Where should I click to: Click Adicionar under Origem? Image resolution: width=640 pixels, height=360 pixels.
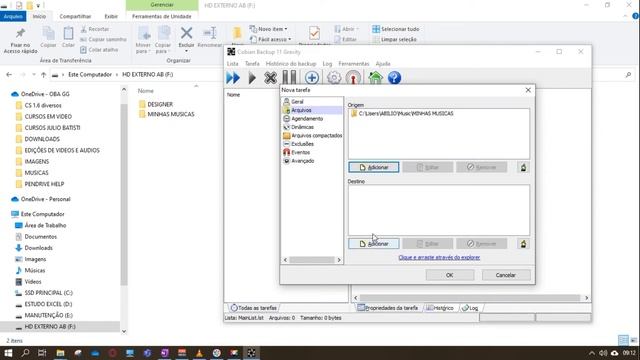point(373,167)
